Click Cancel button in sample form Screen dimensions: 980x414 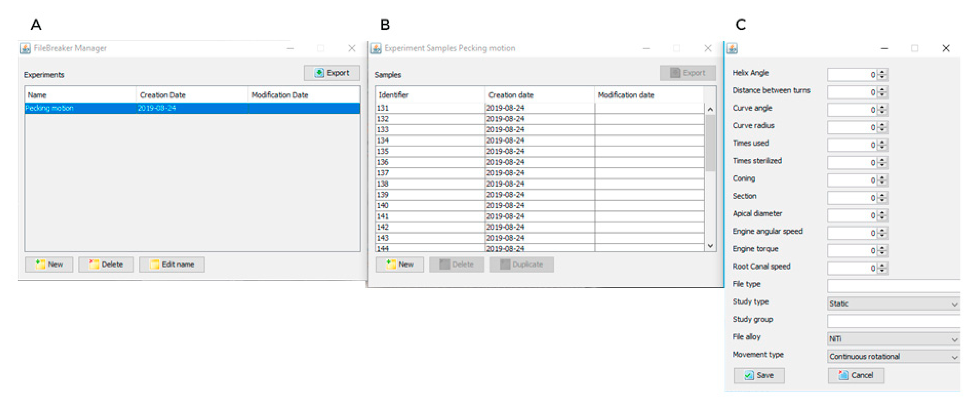tap(856, 375)
